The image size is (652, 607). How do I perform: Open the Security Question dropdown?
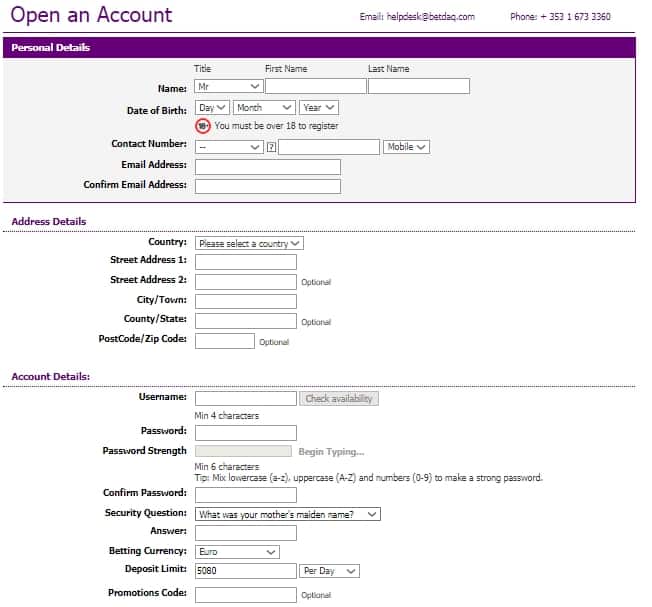tap(287, 515)
